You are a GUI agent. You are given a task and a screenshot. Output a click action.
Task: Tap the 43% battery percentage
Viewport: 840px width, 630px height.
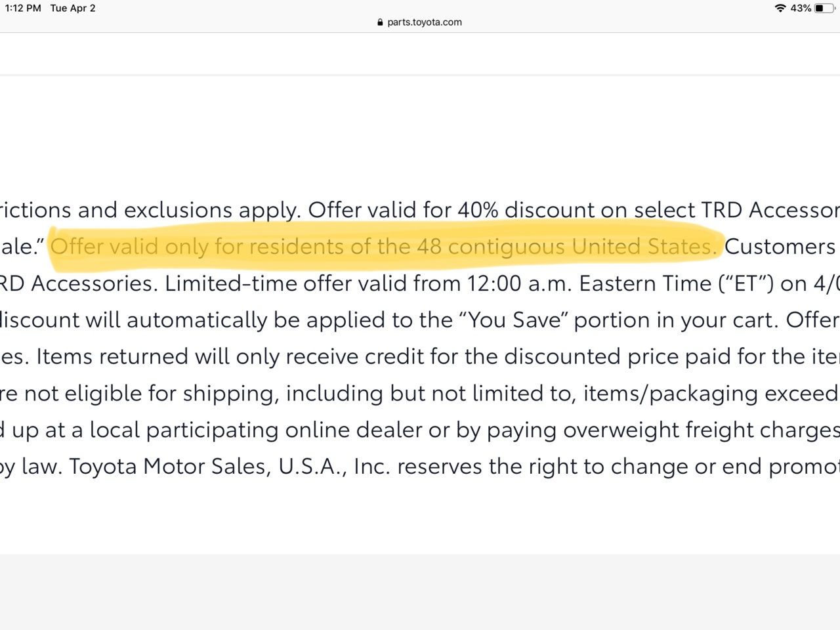click(x=801, y=9)
